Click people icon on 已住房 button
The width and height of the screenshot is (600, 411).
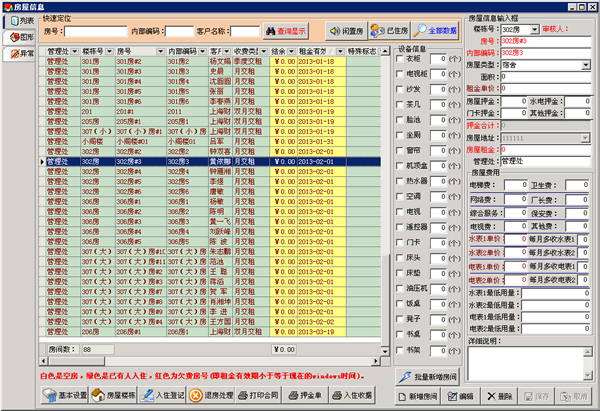(x=378, y=31)
